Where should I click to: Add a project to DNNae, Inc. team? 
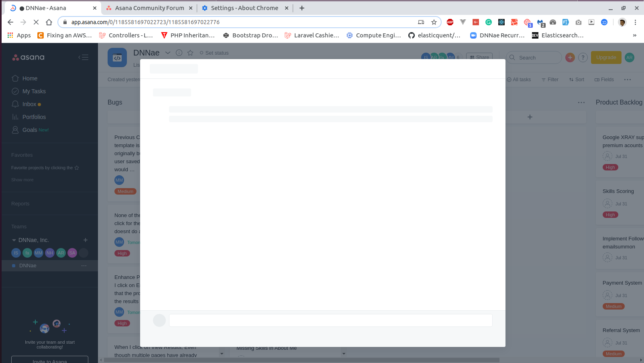coord(86,240)
